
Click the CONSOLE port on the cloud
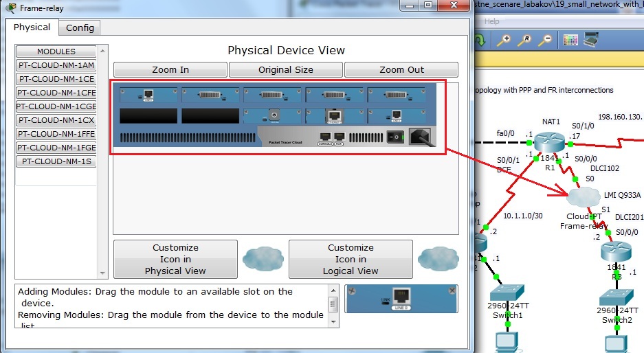pyautogui.click(x=325, y=137)
